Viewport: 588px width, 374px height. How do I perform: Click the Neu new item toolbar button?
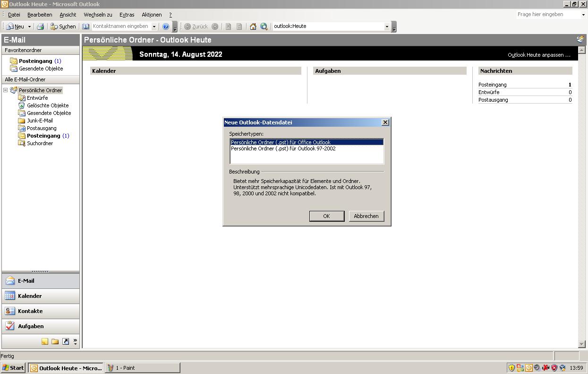[15, 26]
